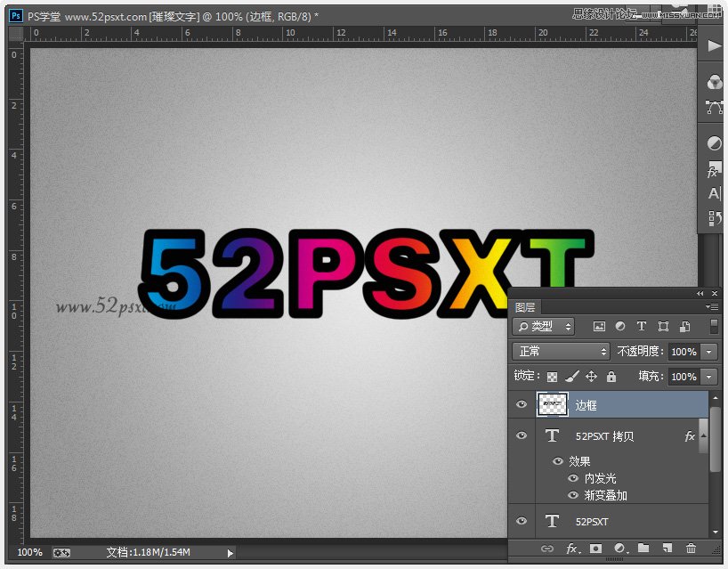Click the 效果 effects label
728x569 pixels.
[x=579, y=460]
